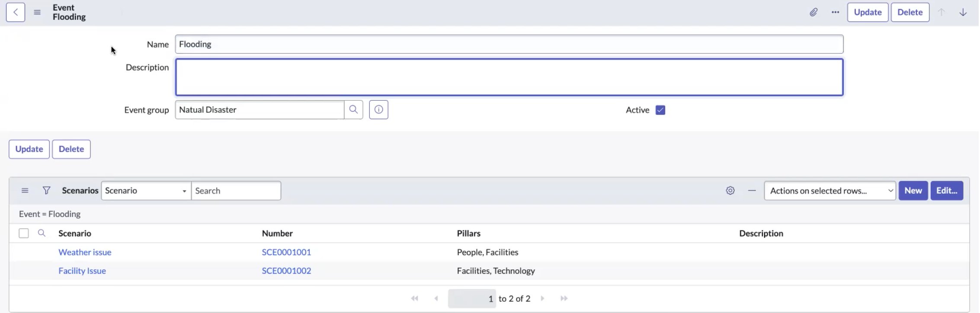980x313 pixels.
Task: Click the header Update button
Action: pyautogui.click(x=868, y=12)
